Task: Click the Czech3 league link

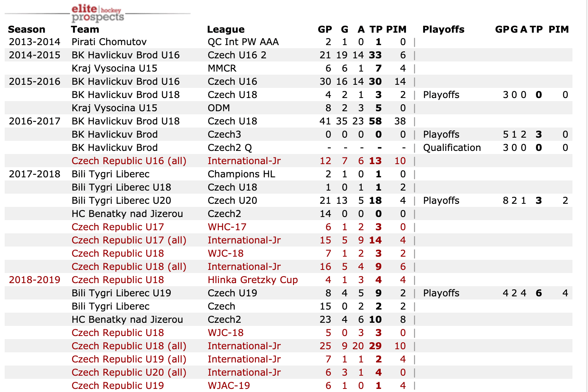Action: tap(224, 135)
